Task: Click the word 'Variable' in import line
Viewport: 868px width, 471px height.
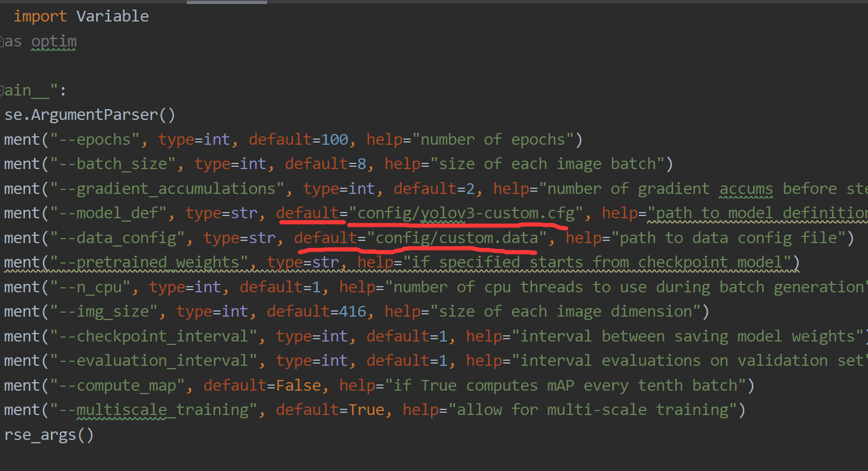Action: coord(113,16)
